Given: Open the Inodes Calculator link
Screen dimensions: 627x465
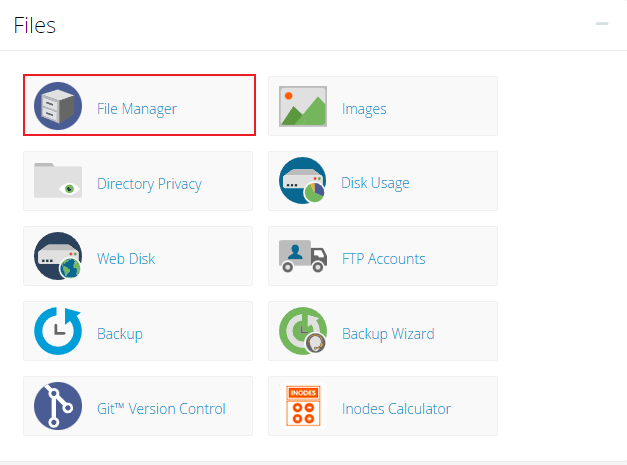Looking at the screenshot, I should point(396,409).
